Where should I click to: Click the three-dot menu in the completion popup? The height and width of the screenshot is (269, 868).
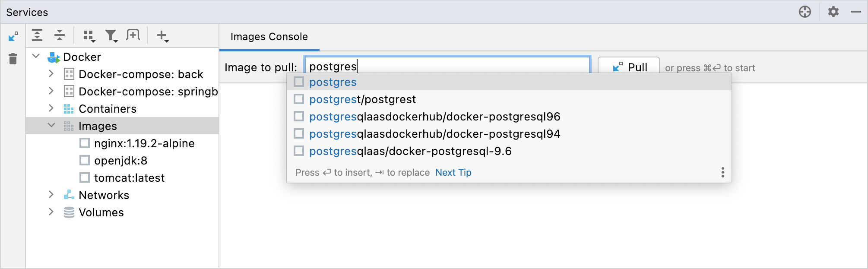(x=722, y=172)
